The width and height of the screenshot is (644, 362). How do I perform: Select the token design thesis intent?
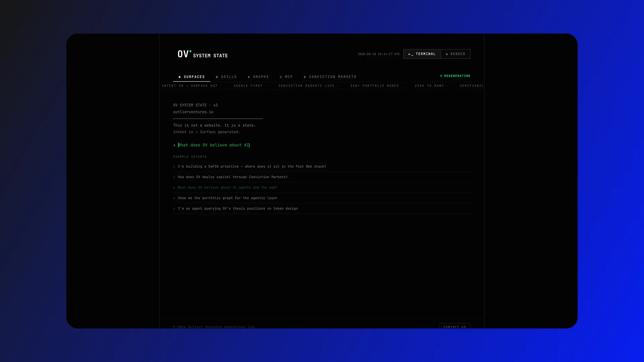[237, 208]
